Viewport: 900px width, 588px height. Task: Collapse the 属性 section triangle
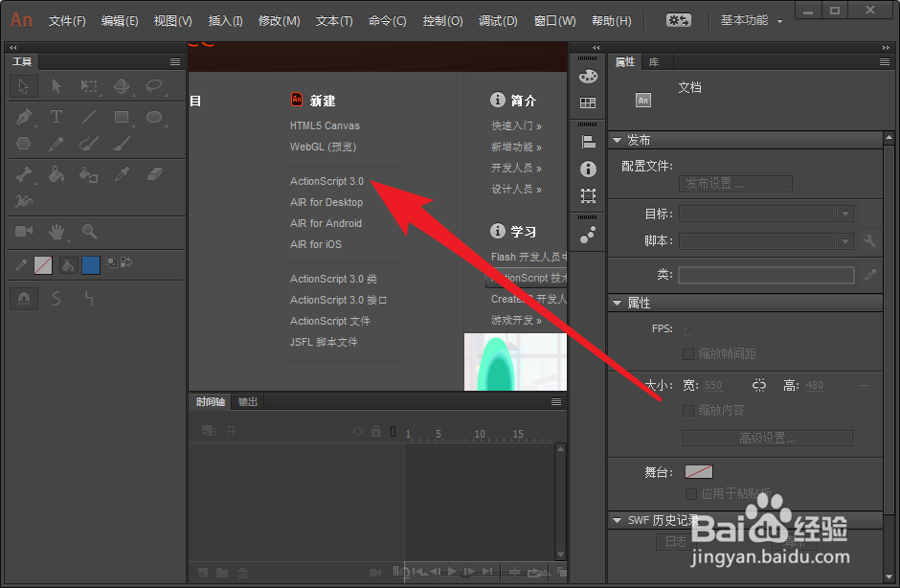617,303
